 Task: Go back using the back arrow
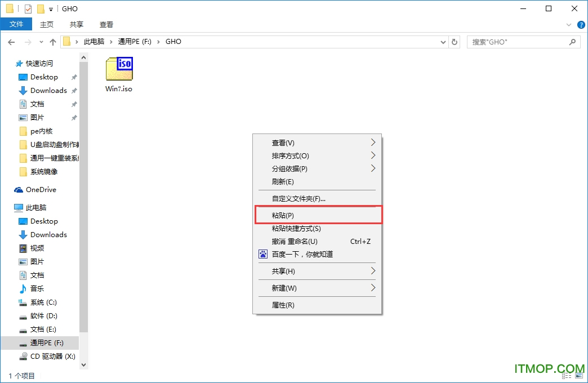pos(11,41)
